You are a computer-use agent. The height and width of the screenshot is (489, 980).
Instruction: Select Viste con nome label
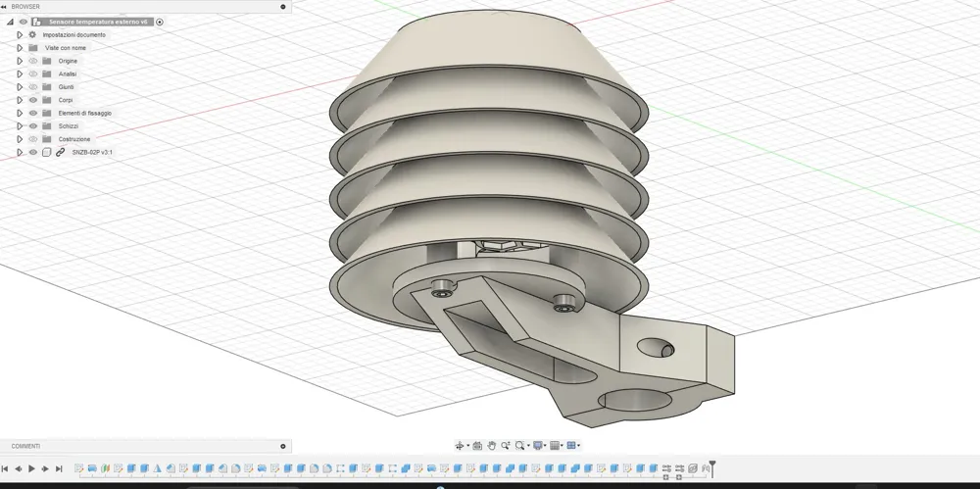[x=66, y=48]
